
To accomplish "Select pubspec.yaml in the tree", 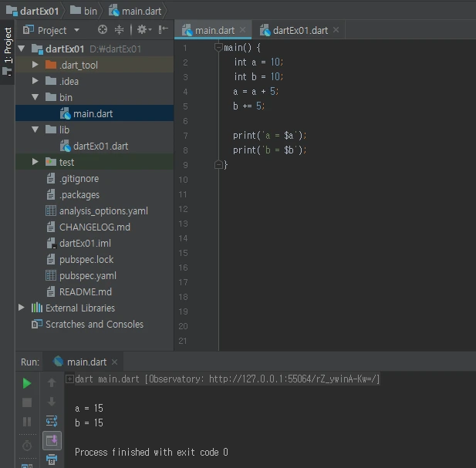I will pos(94,275).
